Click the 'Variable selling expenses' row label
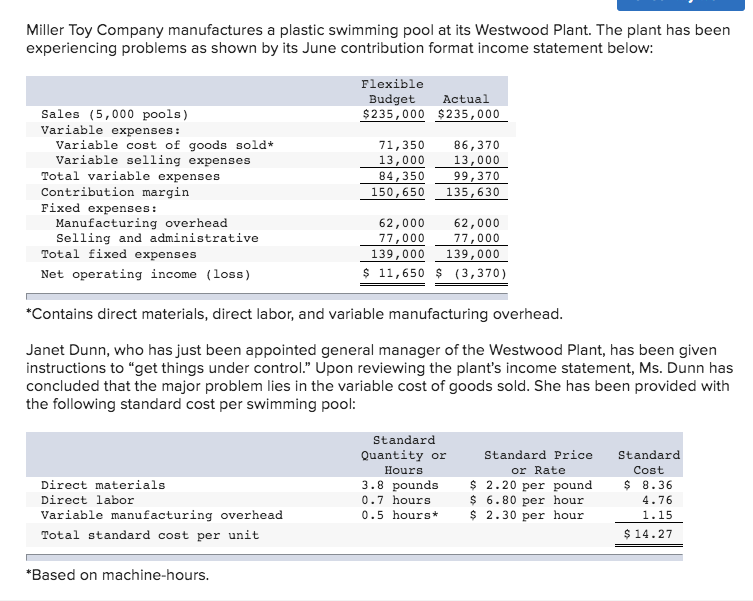 [x=153, y=160]
